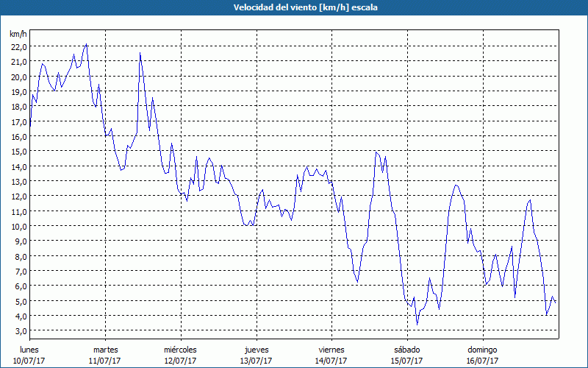Click the 'lunes' day label

tap(29, 350)
